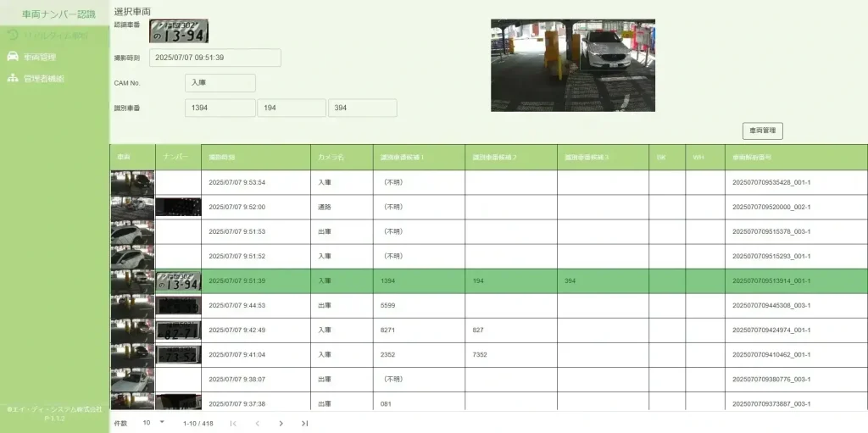The height and width of the screenshot is (433, 868).
Task: Go to the next results page
Action: coord(281,423)
